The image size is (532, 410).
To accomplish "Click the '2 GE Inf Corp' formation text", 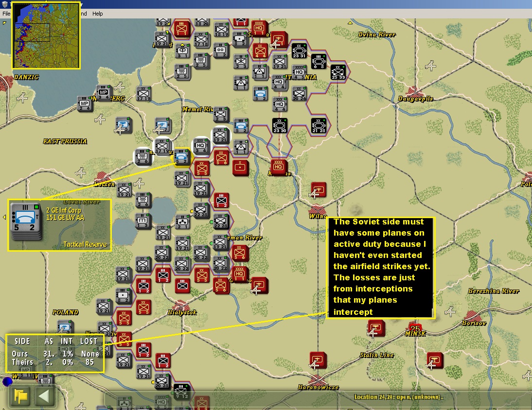I will click(64, 210).
